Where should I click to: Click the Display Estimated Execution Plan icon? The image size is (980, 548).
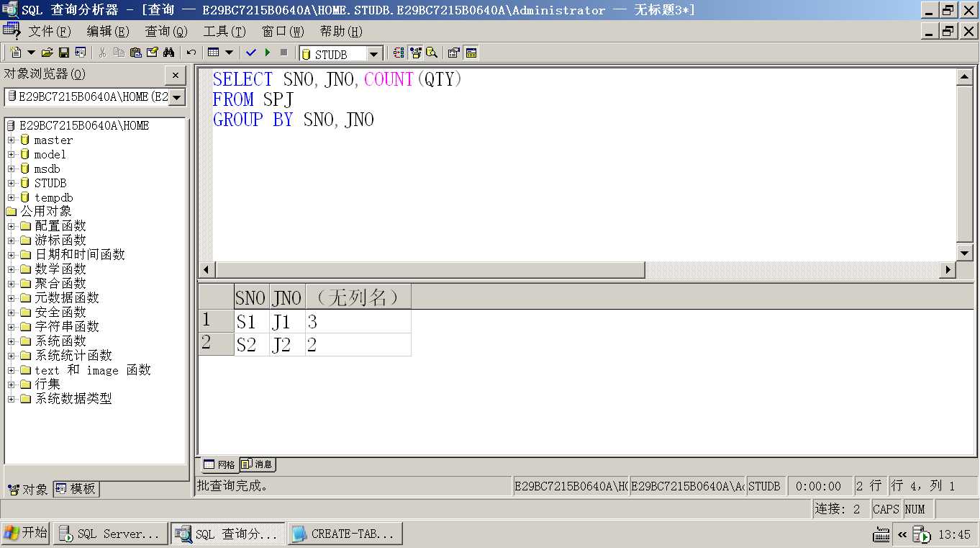[x=399, y=53]
